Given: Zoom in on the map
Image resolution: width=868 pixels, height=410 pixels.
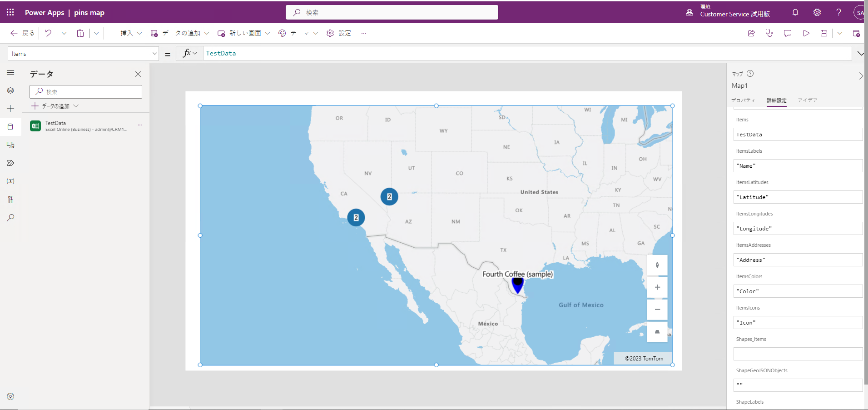Looking at the screenshot, I should (657, 287).
